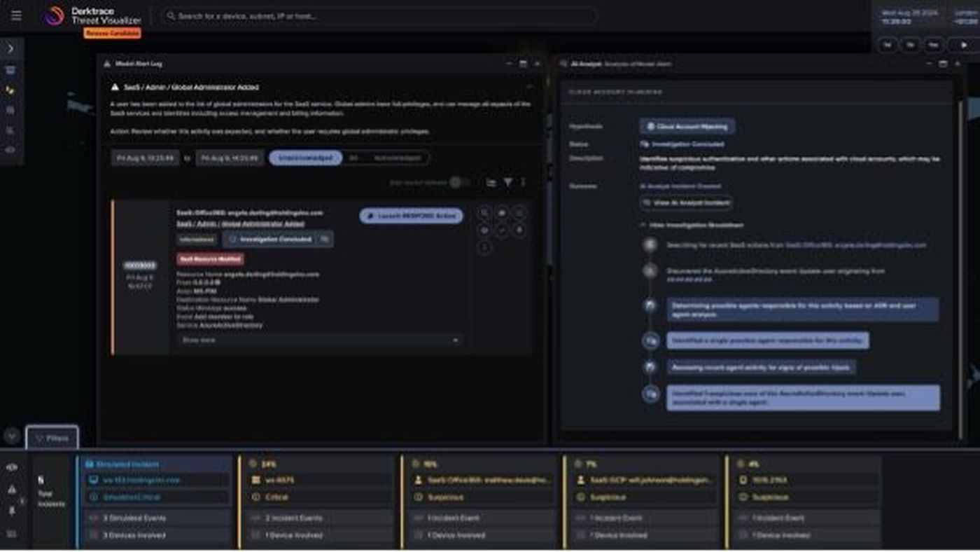Click the bottom single circular icon on alert card
Viewport: 980px width, 552px height.
484,247
